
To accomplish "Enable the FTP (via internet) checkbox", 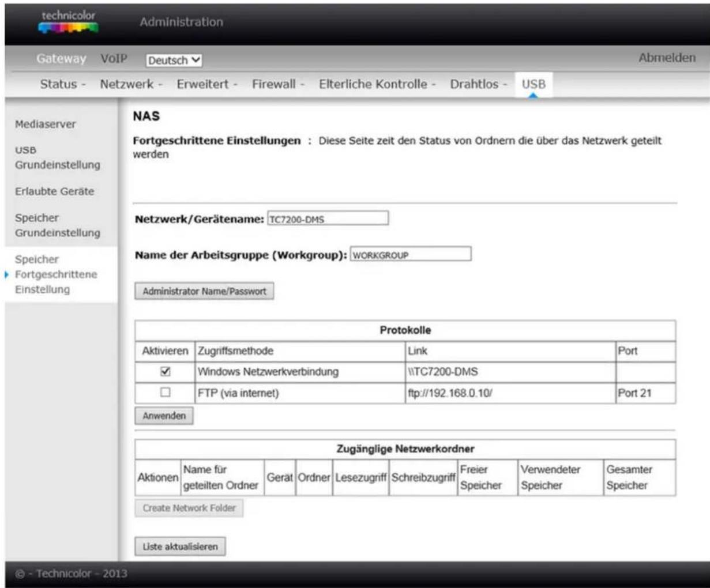I will coord(165,393).
